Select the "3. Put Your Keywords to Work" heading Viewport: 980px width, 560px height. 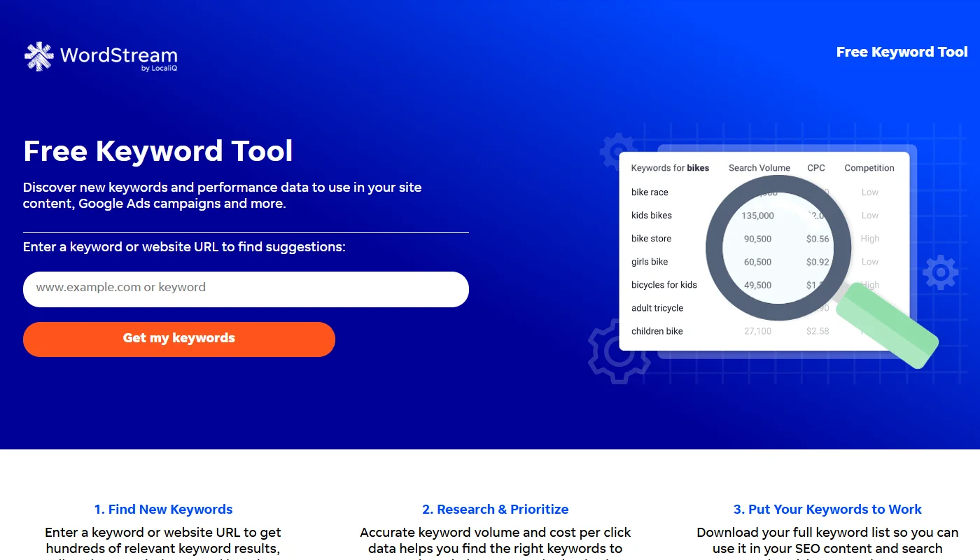click(827, 510)
